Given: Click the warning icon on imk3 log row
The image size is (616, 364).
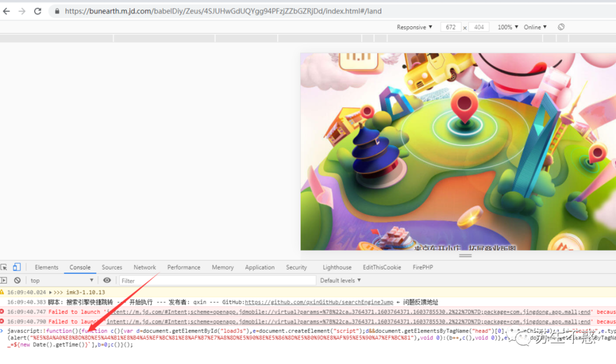Looking at the screenshot, I should point(2,292).
